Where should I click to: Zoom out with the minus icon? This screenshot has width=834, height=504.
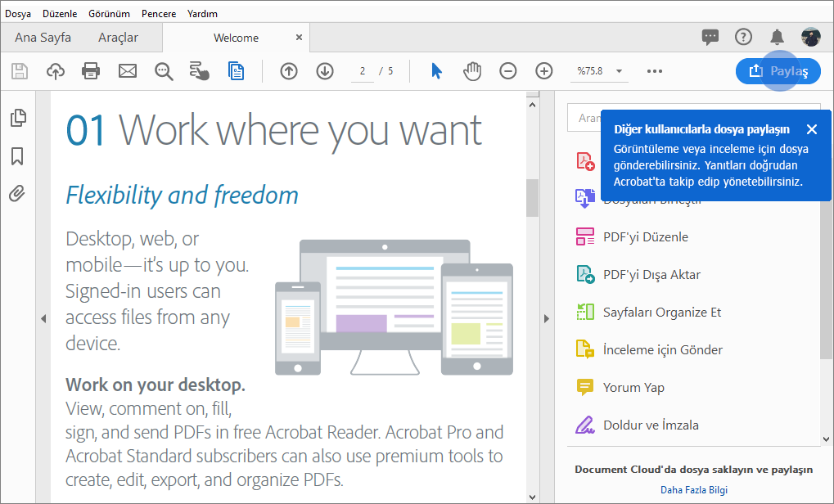[507, 71]
